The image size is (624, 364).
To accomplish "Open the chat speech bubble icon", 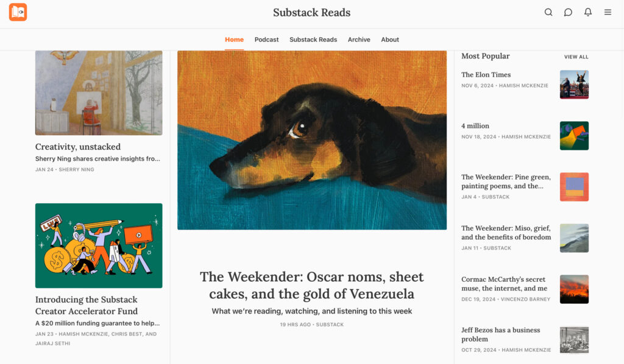I will pyautogui.click(x=568, y=12).
